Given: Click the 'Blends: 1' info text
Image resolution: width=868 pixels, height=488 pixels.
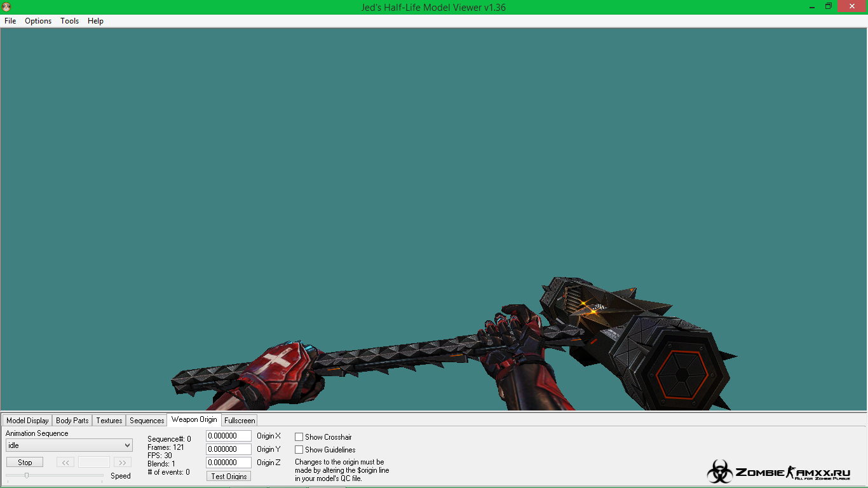Looking at the screenshot, I should (x=161, y=464).
